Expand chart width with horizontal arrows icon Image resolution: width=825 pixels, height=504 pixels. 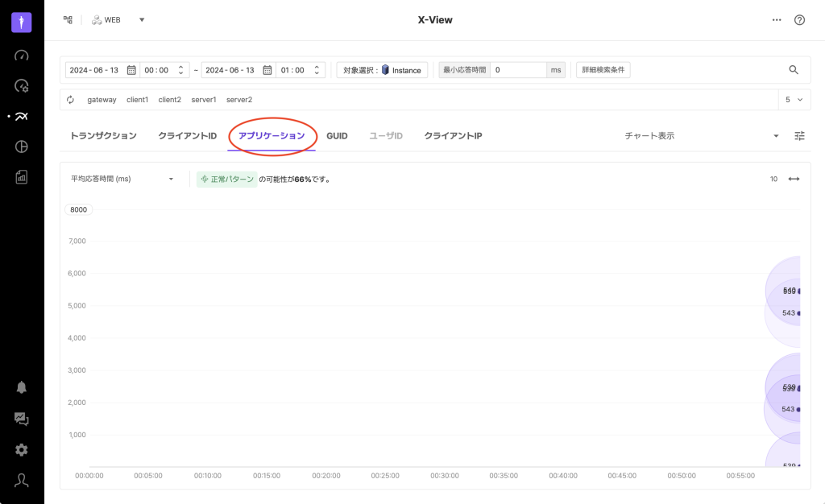click(x=794, y=179)
